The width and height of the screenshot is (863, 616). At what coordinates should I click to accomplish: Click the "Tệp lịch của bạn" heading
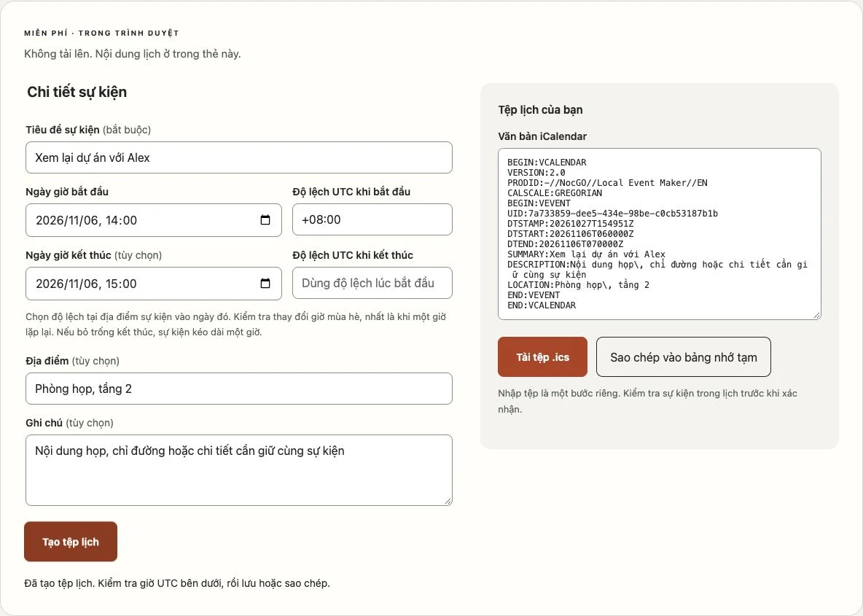coord(541,110)
